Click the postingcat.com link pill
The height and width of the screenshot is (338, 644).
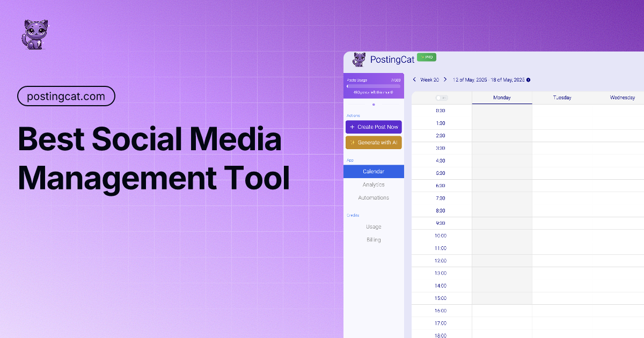pos(67,96)
